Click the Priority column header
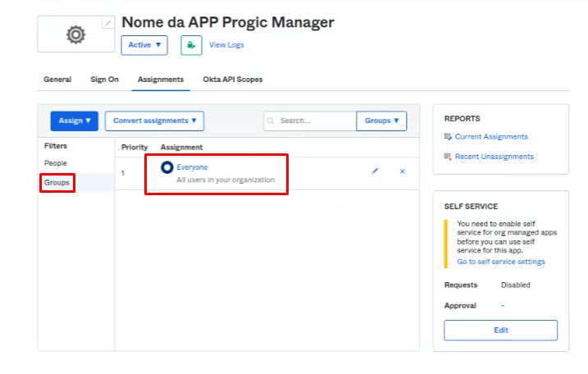The image size is (588, 374). (x=134, y=148)
